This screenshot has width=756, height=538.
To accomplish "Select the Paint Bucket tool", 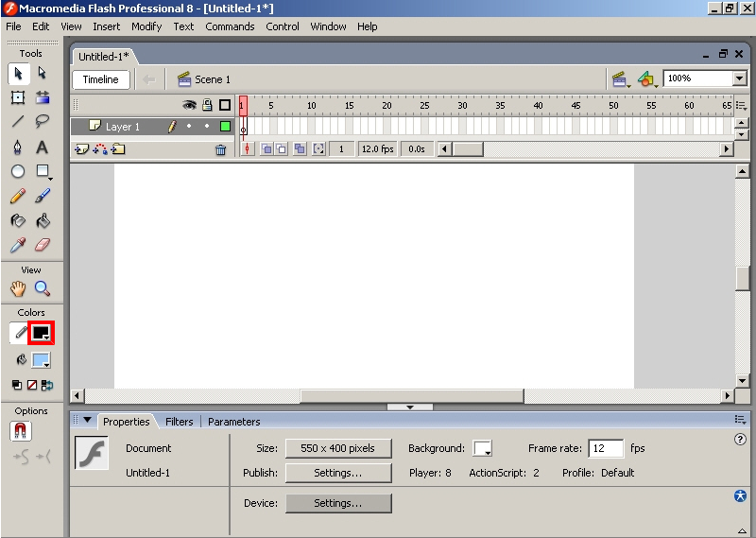I will [x=43, y=221].
